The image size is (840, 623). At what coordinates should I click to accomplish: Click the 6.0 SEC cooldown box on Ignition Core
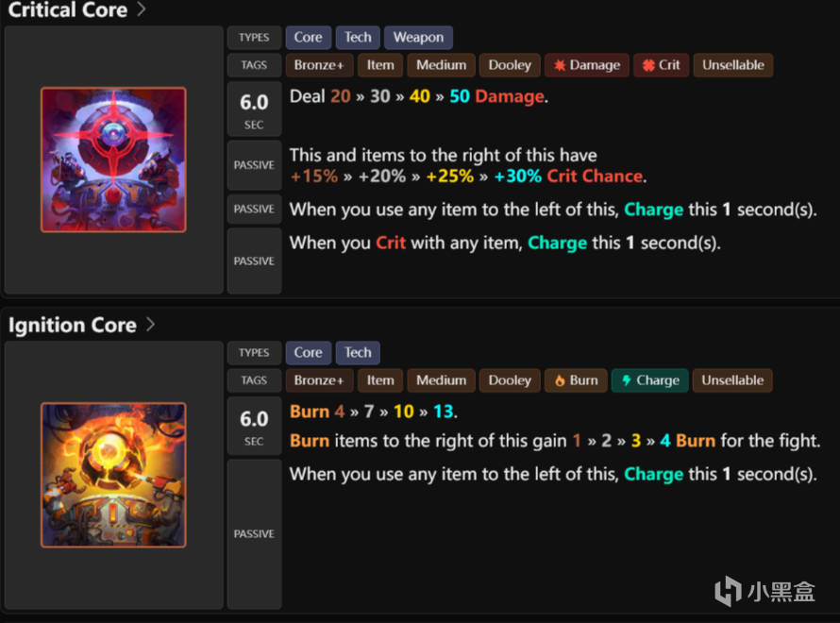[x=255, y=427]
